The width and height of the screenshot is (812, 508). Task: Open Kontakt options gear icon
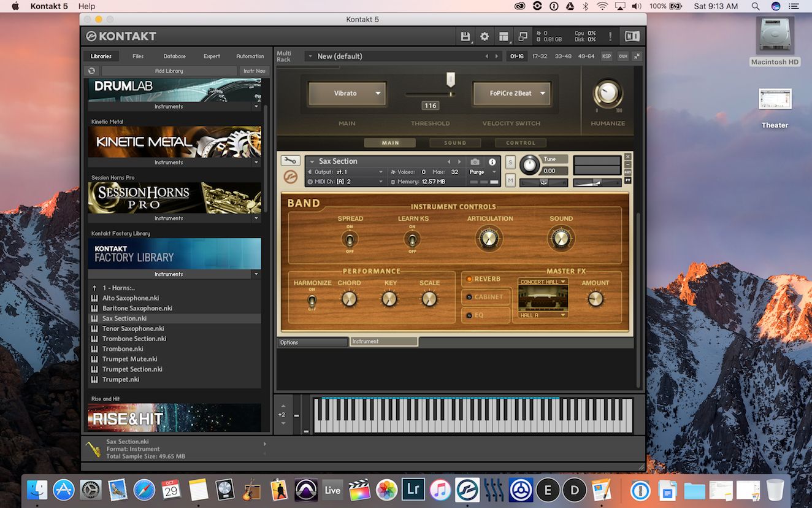(x=485, y=36)
